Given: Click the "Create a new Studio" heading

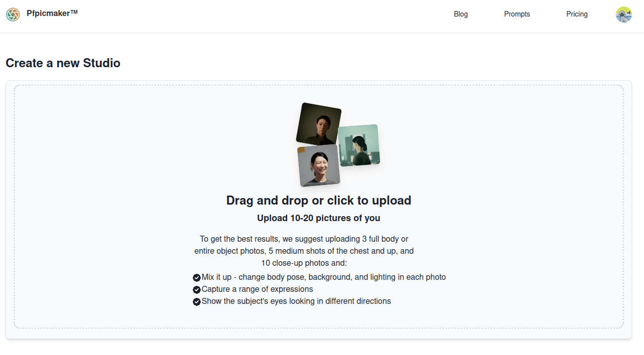Looking at the screenshot, I should (63, 63).
